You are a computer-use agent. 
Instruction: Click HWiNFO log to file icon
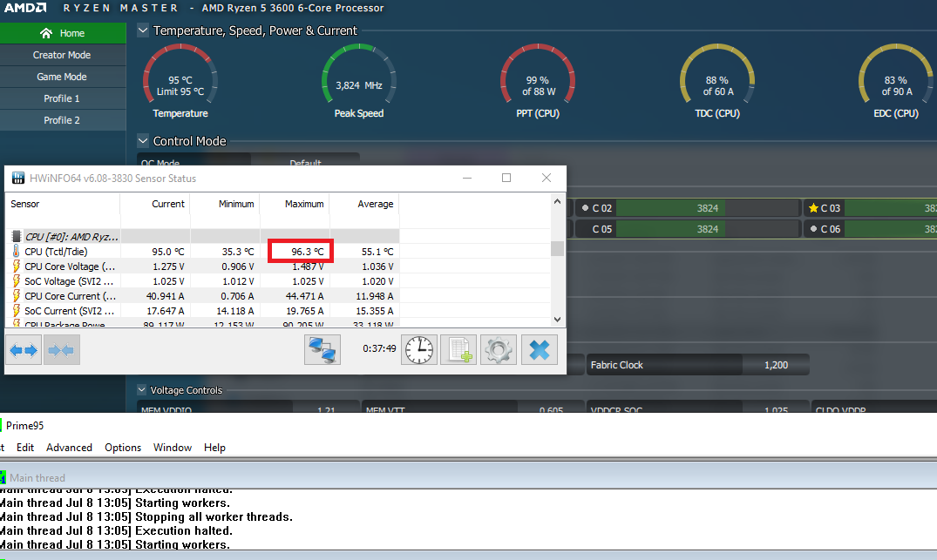458,350
